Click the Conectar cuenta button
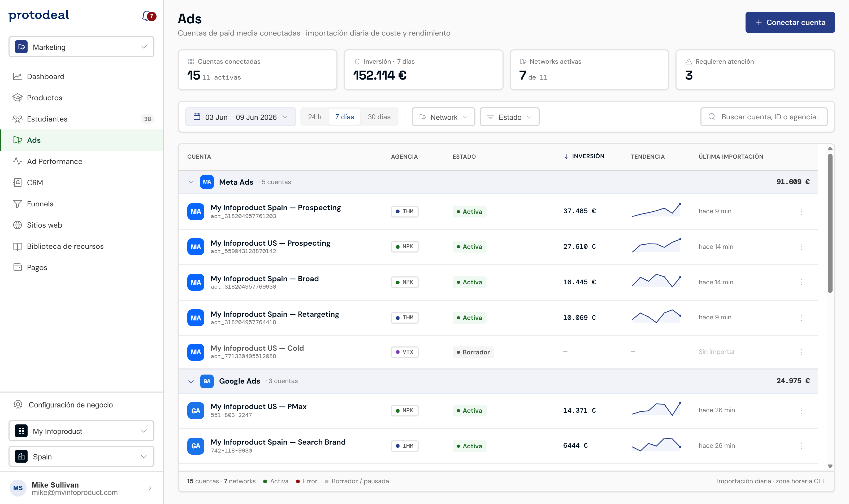 (790, 23)
